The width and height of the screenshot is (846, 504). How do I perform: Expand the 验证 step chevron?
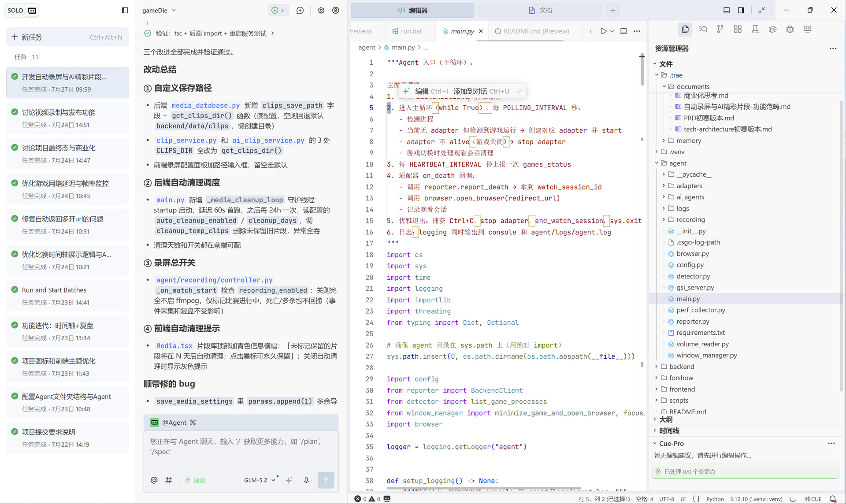[273, 33]
